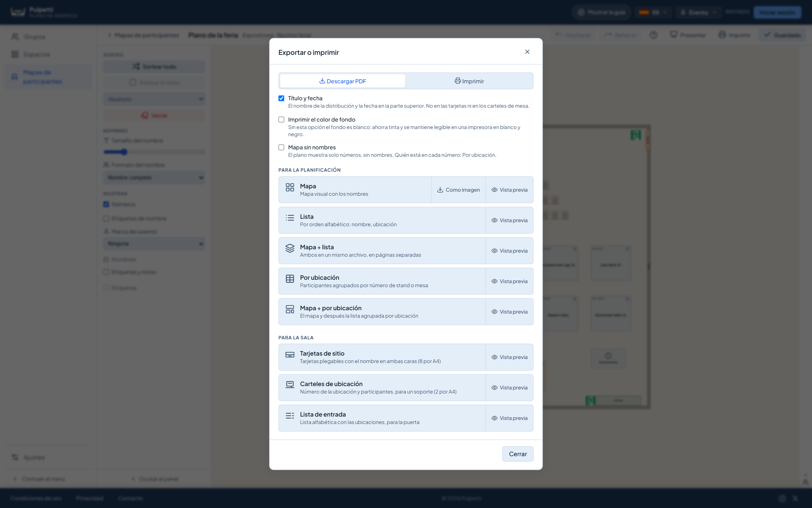
Task: Click the Tarjetas de sitio card icon
Action: pyautogui.click(x=290, y=355)
